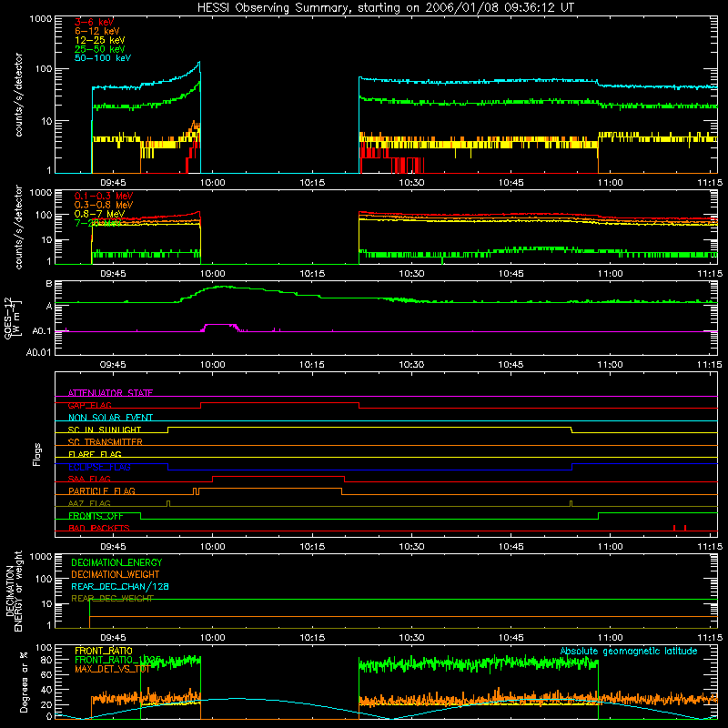Click the bad packets spikes near 11:10
Viewport: 728px width, 728px height.
point(679,528)
